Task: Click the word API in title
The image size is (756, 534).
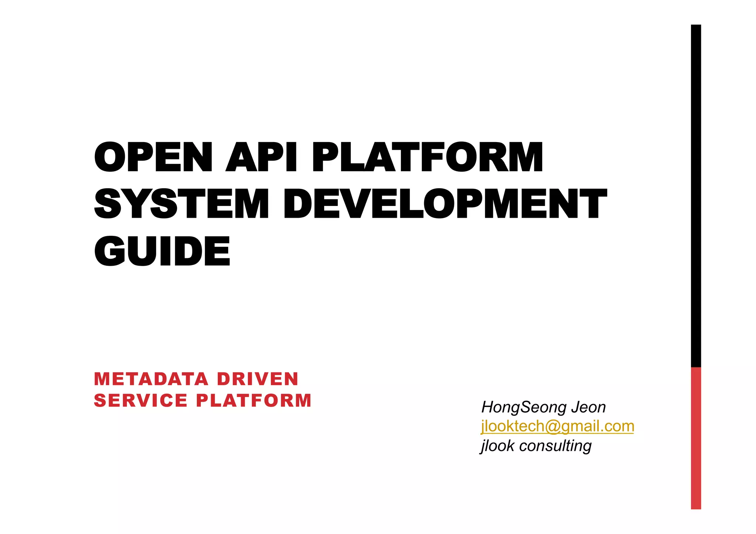Action: pyautogui.click(x=261, y=157)
